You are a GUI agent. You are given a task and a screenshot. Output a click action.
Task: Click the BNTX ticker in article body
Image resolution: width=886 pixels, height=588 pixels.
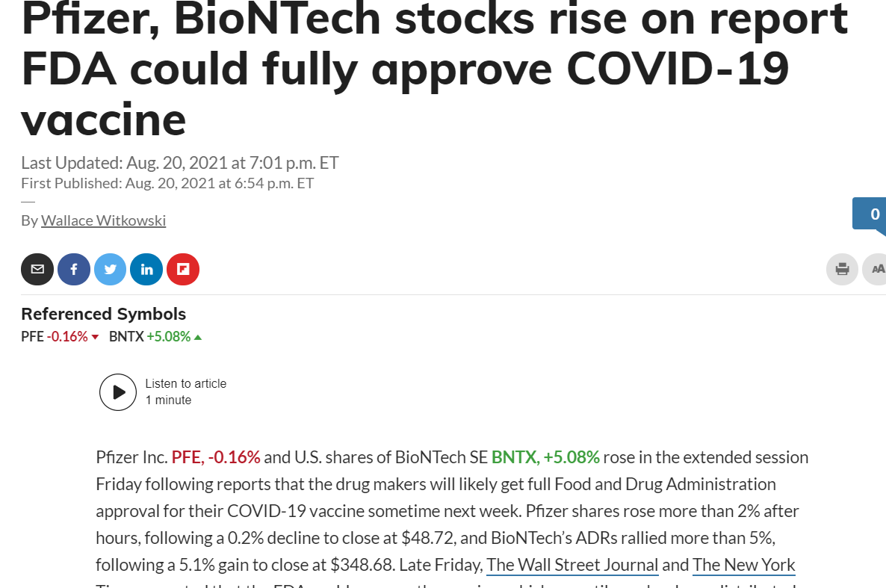point(514,457)
